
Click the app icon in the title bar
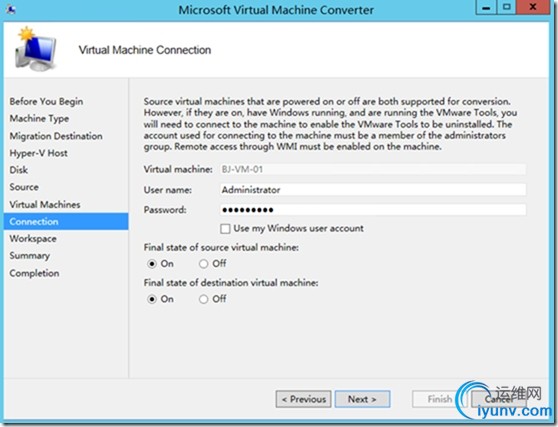point(11,10)
